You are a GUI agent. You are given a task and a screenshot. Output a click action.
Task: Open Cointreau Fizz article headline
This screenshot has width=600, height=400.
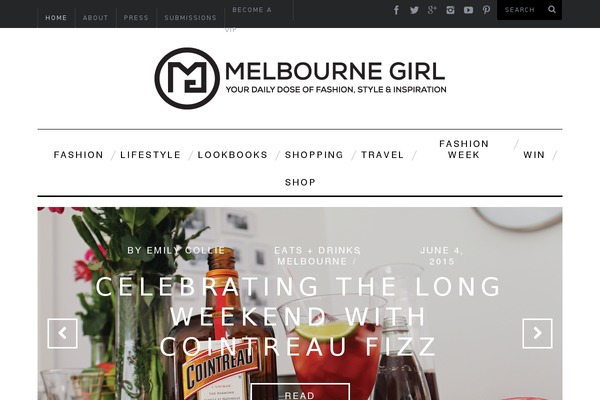click(298, 316)
